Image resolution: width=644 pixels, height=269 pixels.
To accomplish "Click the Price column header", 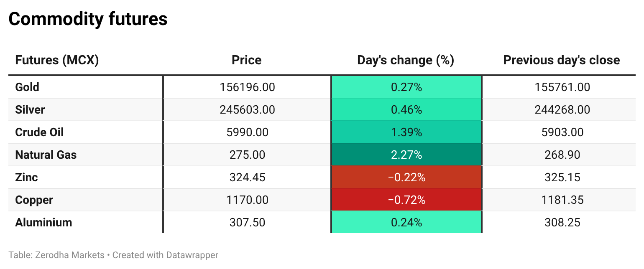I will 247,60.
